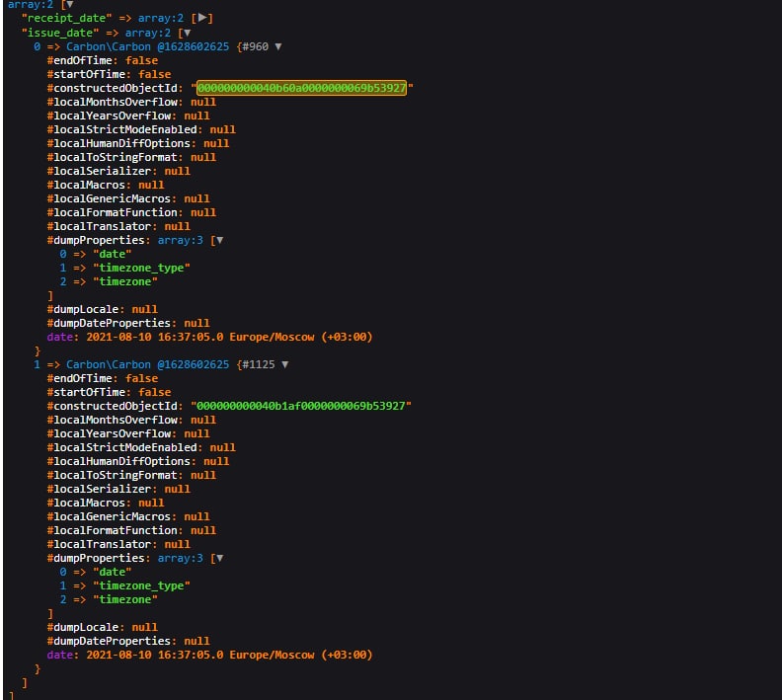
Task: Click "timezone_type" entry in the #960 dumpProperties
Action: 141,268
